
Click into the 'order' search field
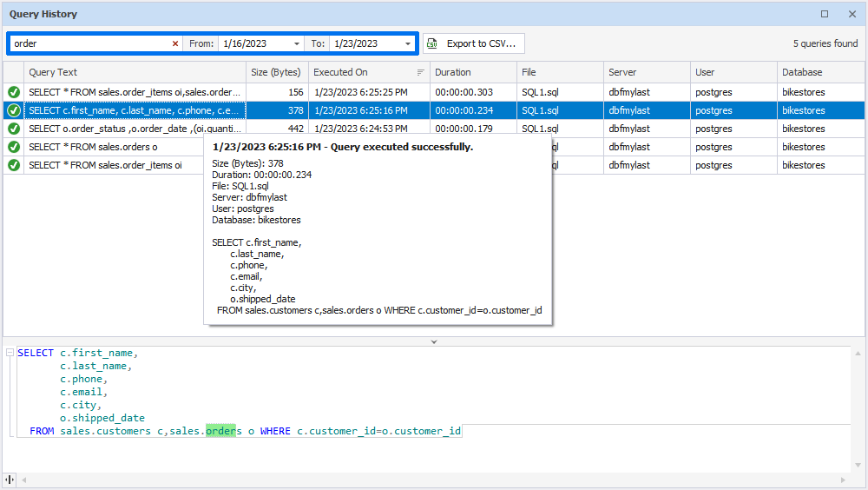87,43
